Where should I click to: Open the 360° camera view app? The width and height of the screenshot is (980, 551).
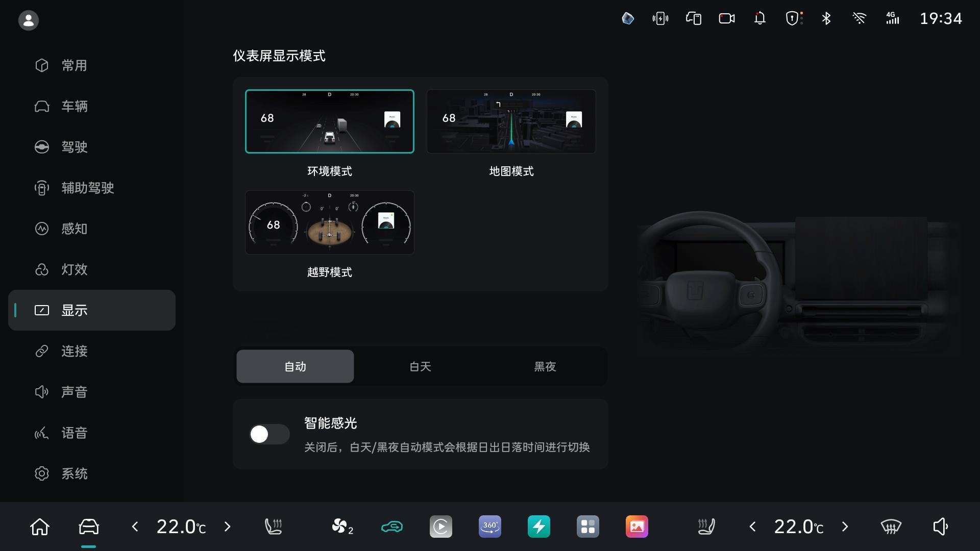(x=489, y=527)
